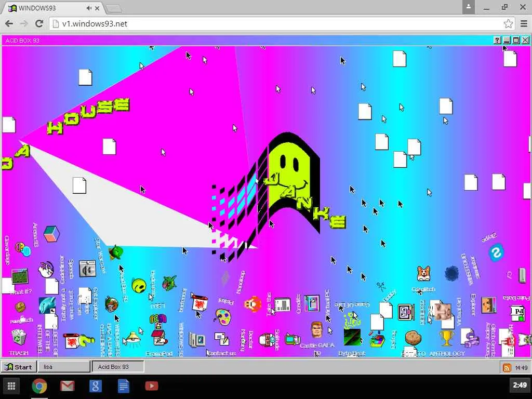Click the 14:49 taskbar clock

(x=521, y=368)
